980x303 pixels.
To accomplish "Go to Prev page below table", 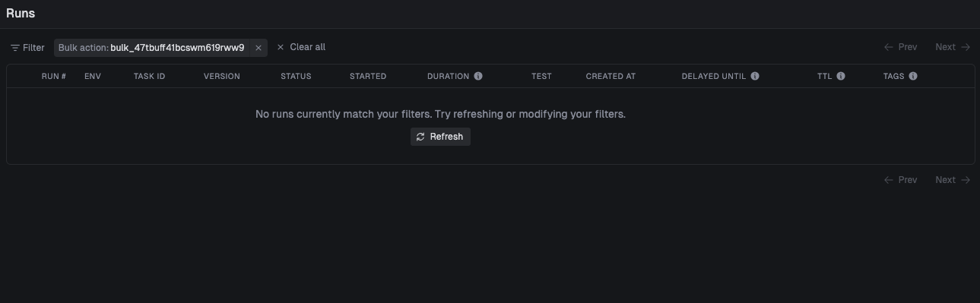I will coord(901,180).
